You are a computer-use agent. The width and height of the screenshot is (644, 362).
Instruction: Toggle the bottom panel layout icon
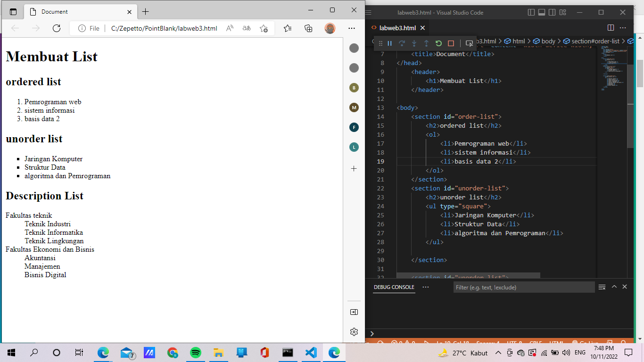[x=543, y=12]
